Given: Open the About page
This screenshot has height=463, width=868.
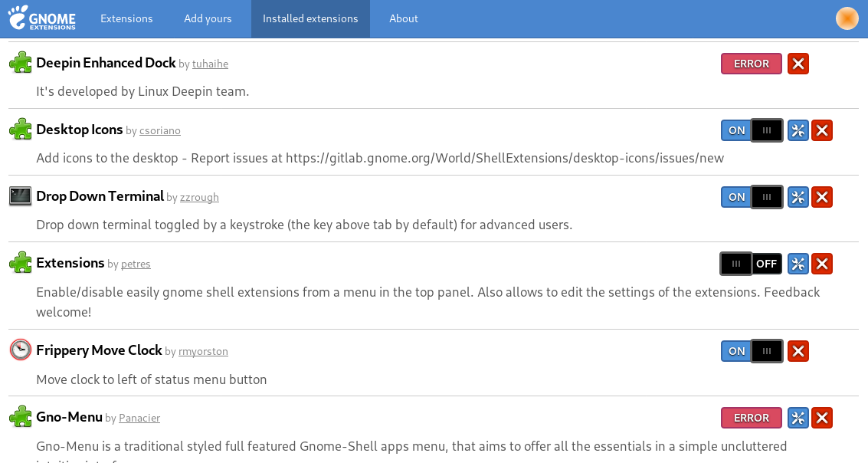Looking at the screenshot, I should 403,18.
